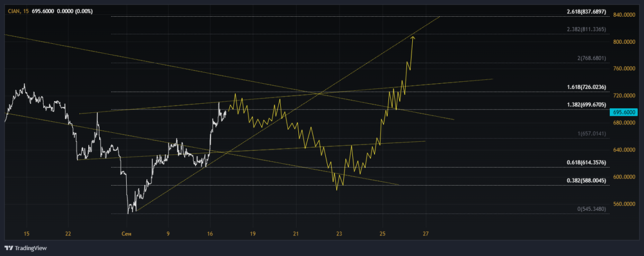Click the 15 interval label beside CIAN

coord(26,12)
